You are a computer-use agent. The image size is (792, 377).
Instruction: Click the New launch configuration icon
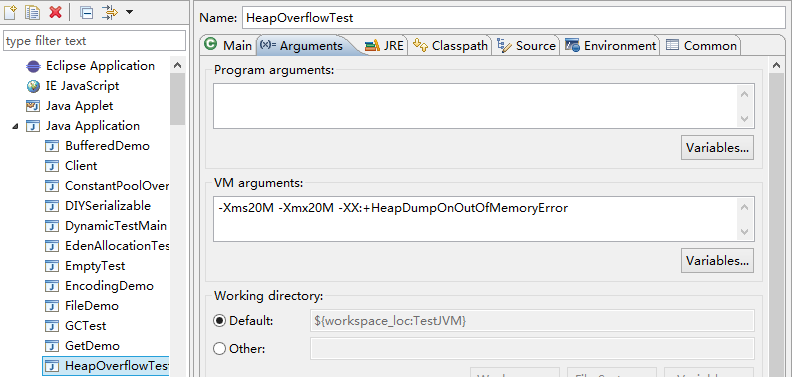tap(11, 12)
